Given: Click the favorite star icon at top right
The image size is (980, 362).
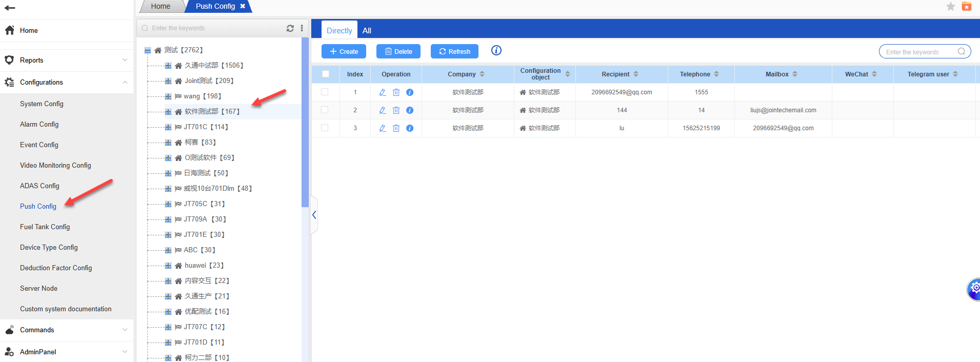Looking at the screenshot, I should [950, 7].
